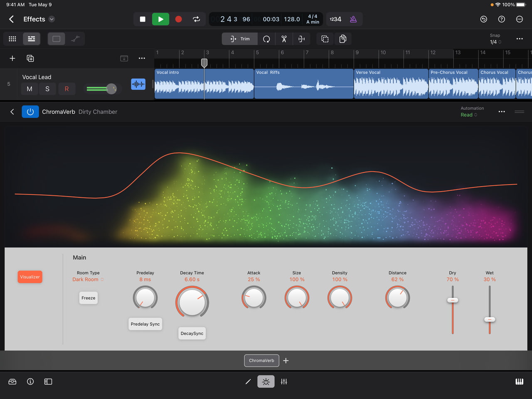This screenshot has width=532, height=399.
Task: Toggle the ChromaVerb power button
Action: (30, 111)
